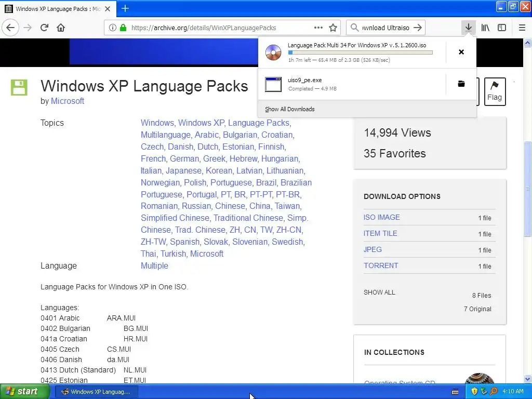Open the Multilanguage topic link

tap(166, 135)
